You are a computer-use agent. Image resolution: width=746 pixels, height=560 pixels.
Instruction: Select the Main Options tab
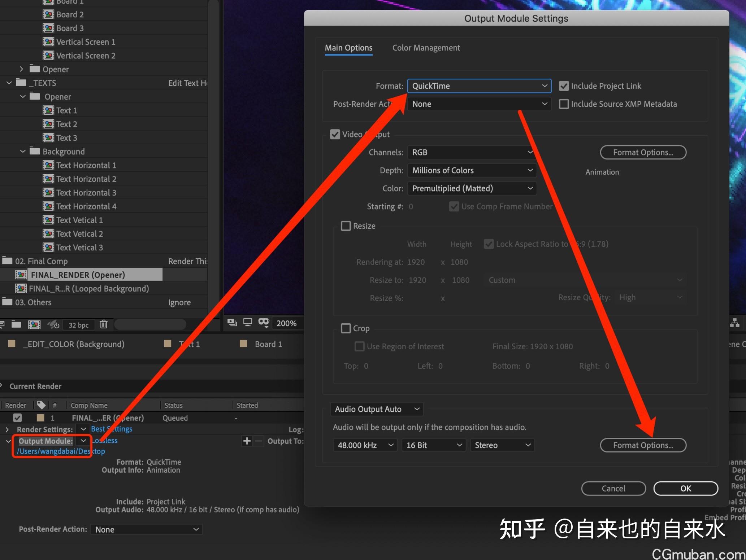348,48
